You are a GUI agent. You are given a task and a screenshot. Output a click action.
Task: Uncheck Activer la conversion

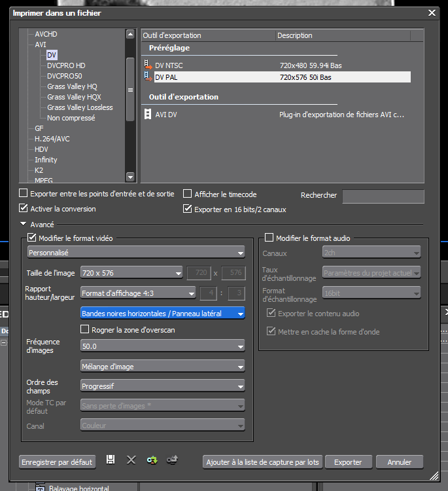23,208
